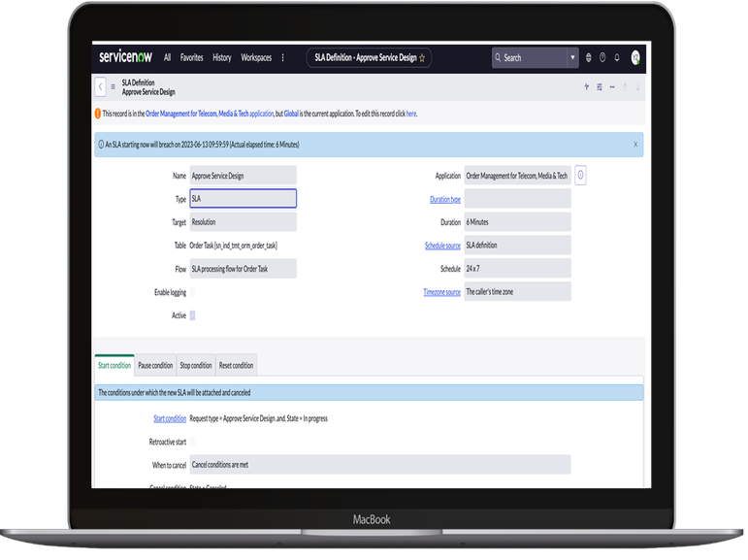Open more actions ellipsis in form header
The height and width of the screenshot is (560, 748).
point(612,87)
